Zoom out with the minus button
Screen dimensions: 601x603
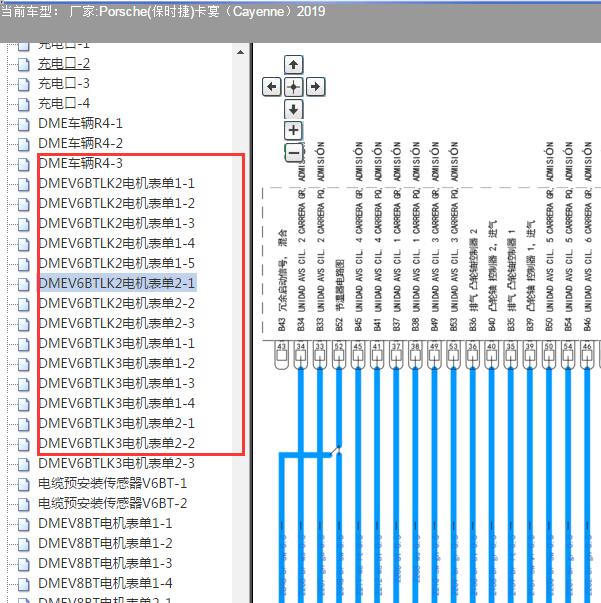point(293,153)
